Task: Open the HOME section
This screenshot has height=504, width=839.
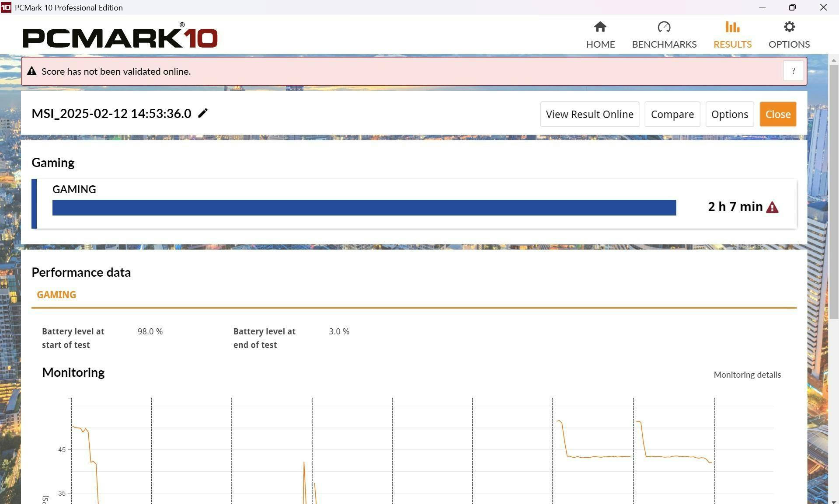Action: tap(600, 35)
